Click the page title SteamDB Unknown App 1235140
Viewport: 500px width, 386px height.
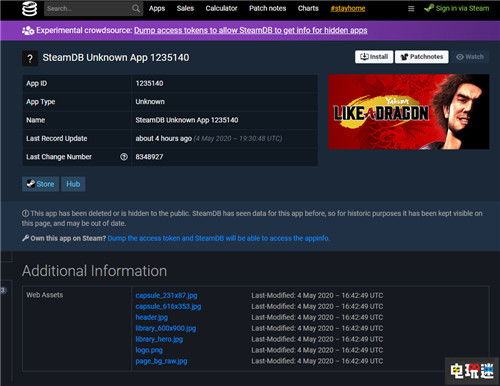(116, 58)
